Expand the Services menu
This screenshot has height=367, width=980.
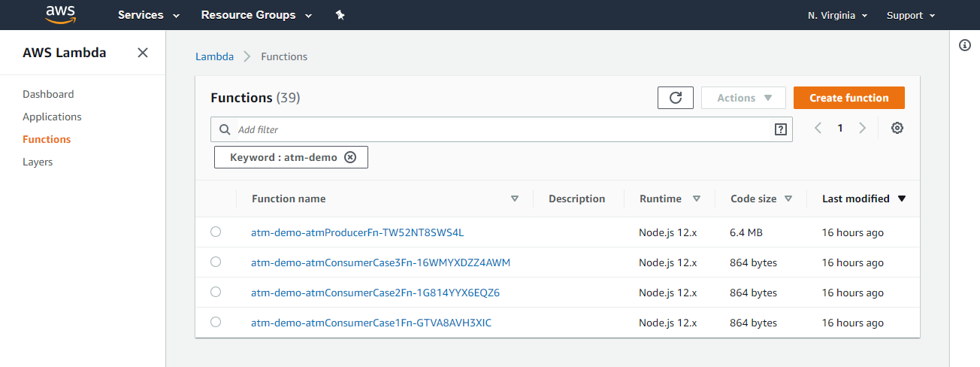tap(149, 15)
